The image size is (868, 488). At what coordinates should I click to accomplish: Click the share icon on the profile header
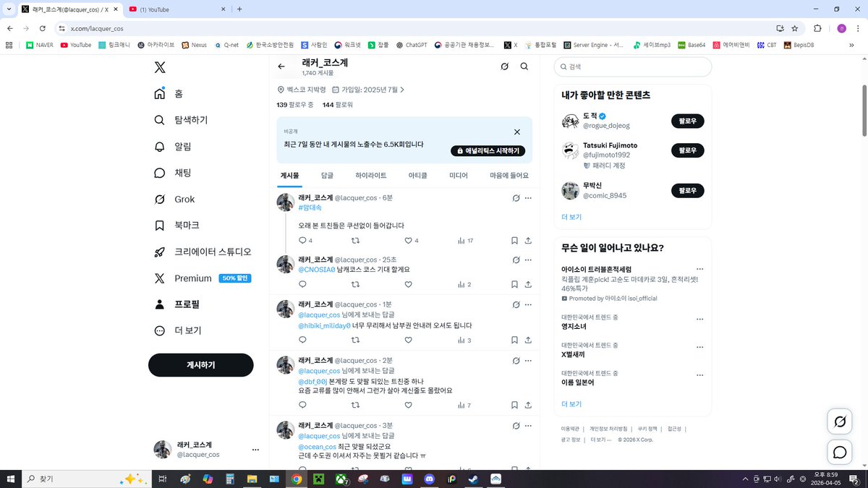coord(504,66)
